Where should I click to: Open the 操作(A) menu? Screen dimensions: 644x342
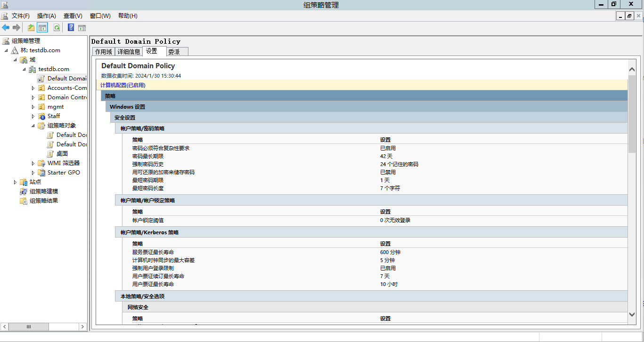point(47,16)
